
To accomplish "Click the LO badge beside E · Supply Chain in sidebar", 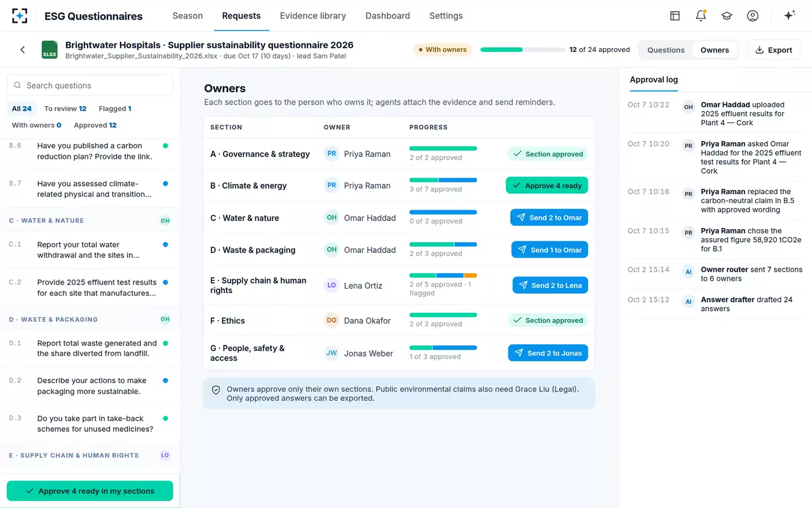I will [x=165, y=455].
